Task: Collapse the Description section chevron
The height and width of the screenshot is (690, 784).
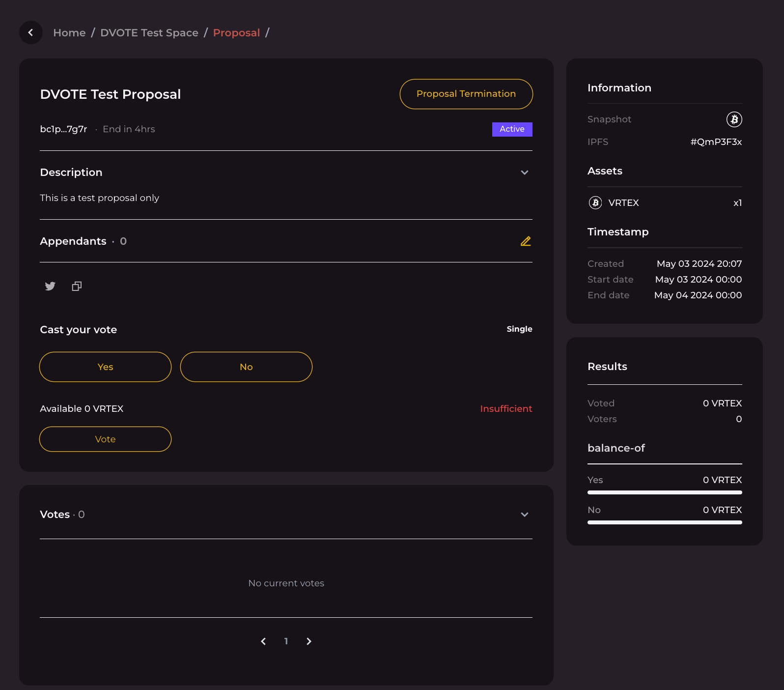Action: pos(525,172)
